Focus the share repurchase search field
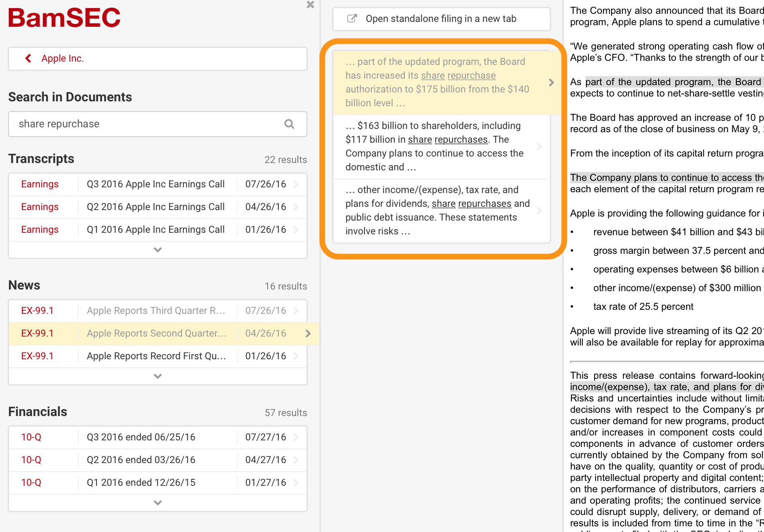The width and height of the screenshot is (764, 532). click(x=146, y=124)
